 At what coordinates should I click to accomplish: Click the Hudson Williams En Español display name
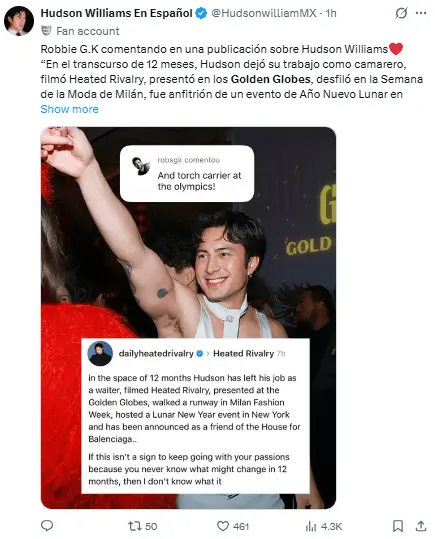point(117,13)
